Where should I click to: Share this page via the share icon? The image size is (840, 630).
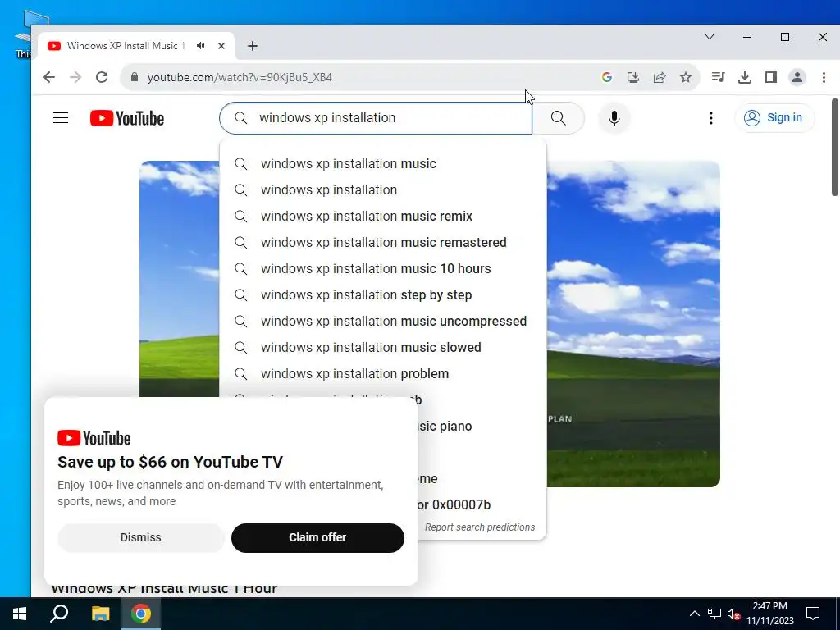coord(660,77)
